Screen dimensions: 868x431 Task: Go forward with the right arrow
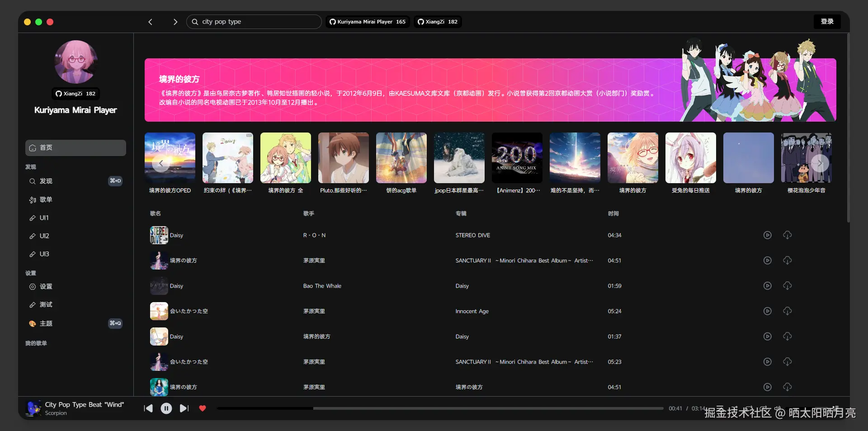(x=175, y=22)
